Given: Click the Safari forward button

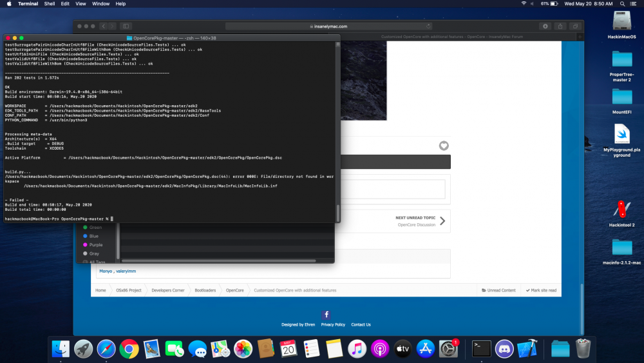Looking at the screenshot, I should tap(112, 26).
